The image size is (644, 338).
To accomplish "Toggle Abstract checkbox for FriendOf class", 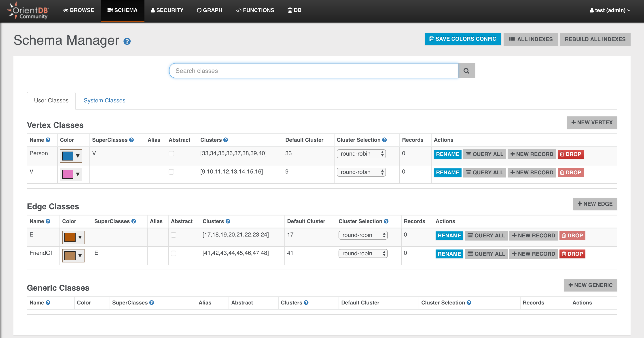I will (x=174, y=253).
